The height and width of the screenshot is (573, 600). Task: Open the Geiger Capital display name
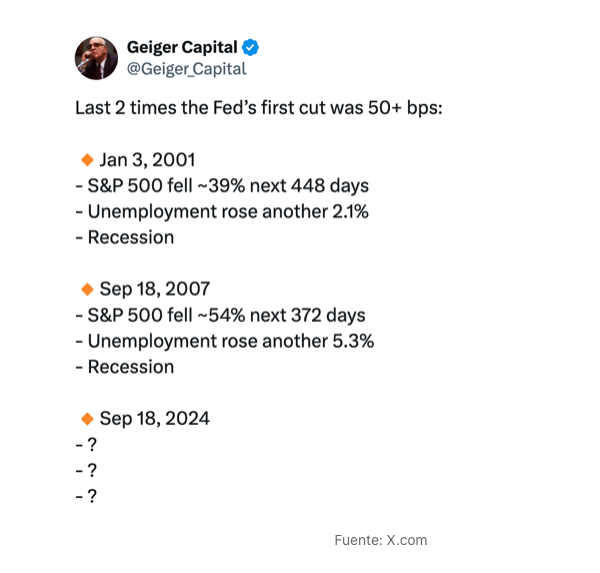[x=182, y=47]
